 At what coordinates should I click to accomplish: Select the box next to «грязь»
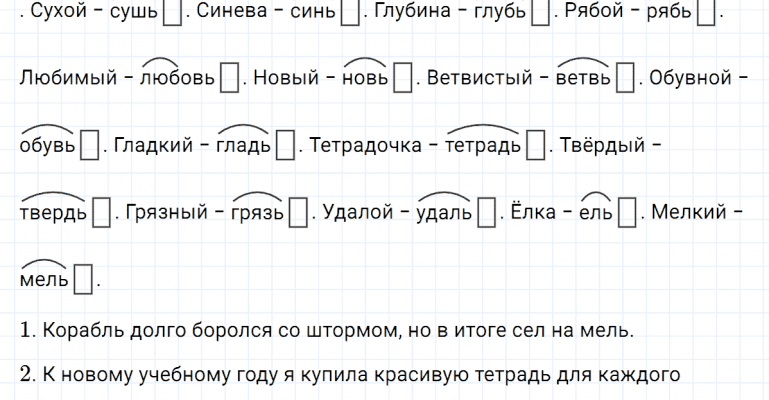298,213
